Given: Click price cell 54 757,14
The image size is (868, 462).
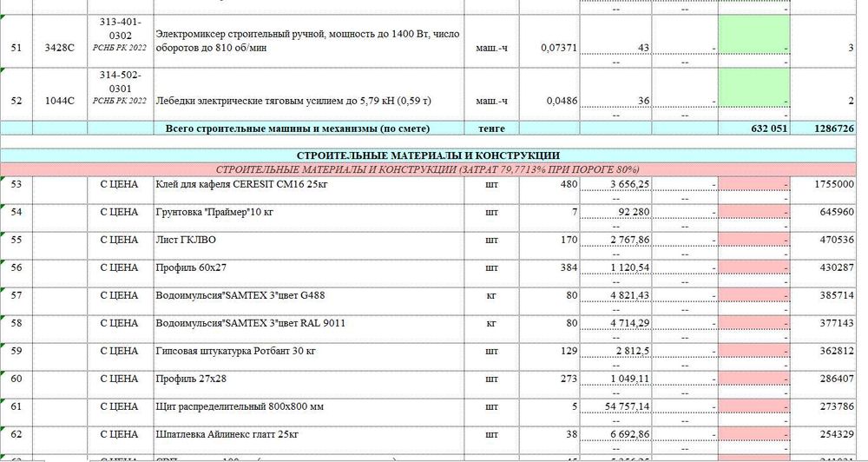Looking at the screenshot, I should point(615,406).
